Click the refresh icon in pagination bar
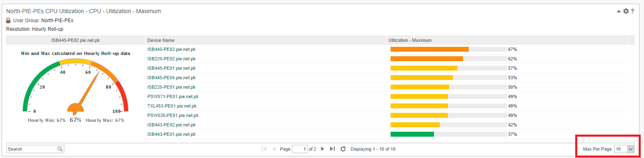 tap(343, 149)
